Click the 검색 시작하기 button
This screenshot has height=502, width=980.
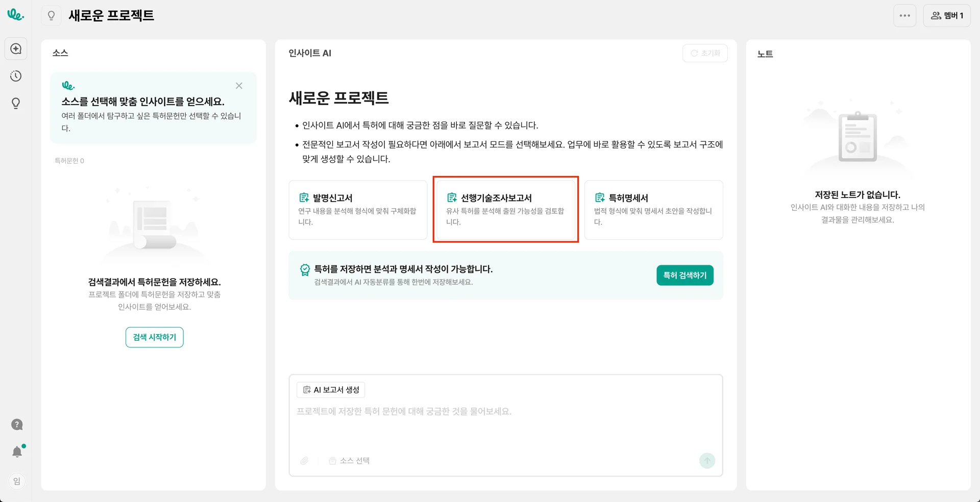pyautogui.click(x=154, y=337)
